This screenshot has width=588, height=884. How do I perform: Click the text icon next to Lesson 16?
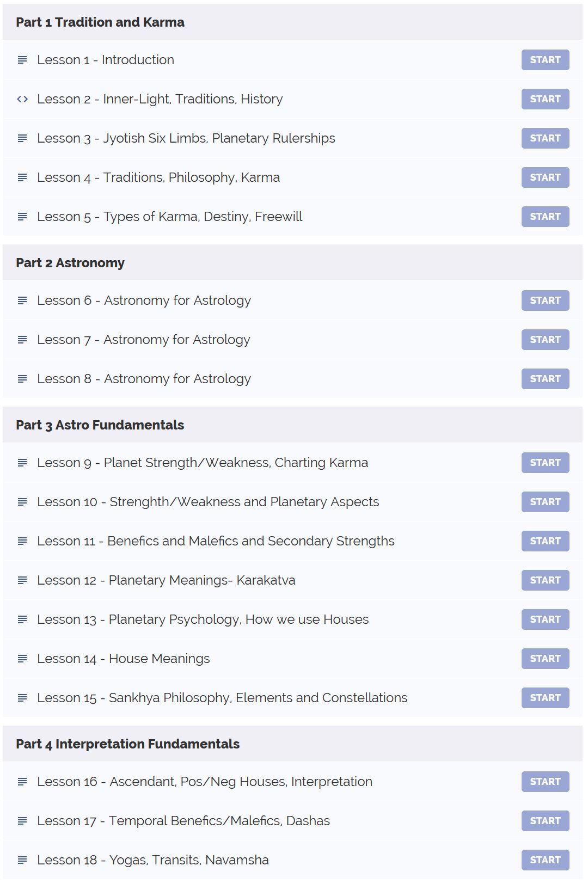pyautogui.click(x=22, y=782)
